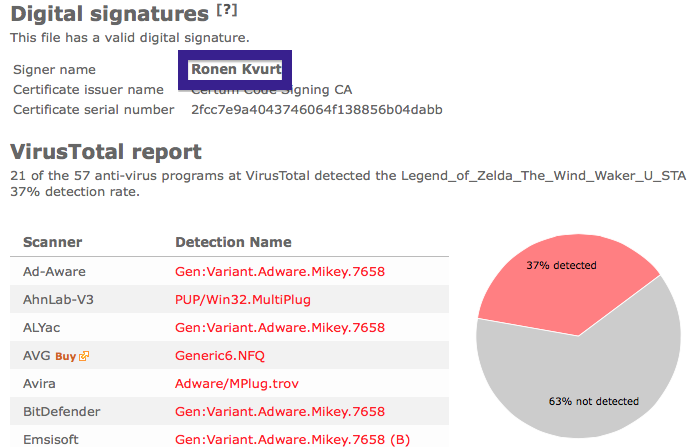Click the VirusTotal report heading
Image resolution: width=687 pixels, height=447 pixels.
click(106, 152)
